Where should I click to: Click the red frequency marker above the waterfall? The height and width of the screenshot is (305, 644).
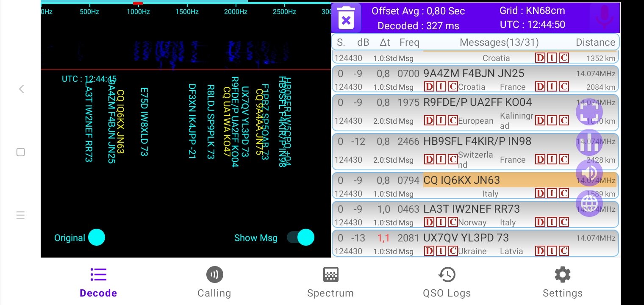coord(138,3)
